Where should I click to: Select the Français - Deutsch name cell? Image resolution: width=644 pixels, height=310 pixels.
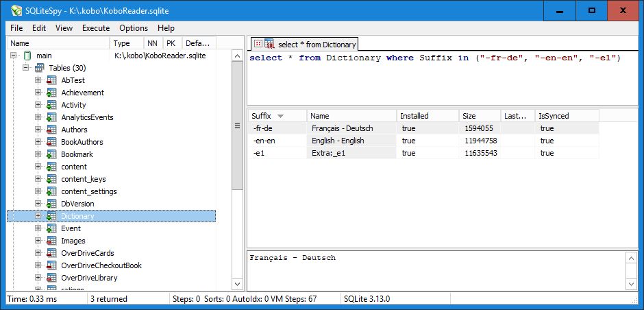pos(351,128)
